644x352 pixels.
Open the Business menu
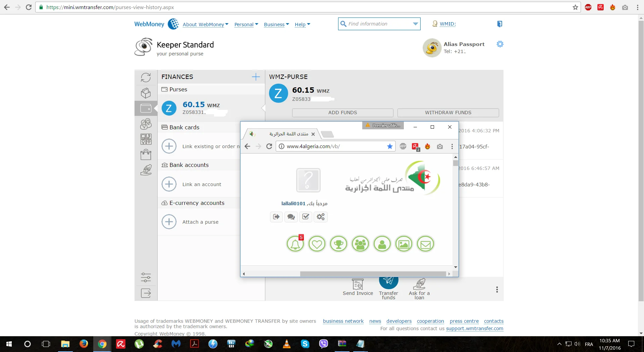276,25
